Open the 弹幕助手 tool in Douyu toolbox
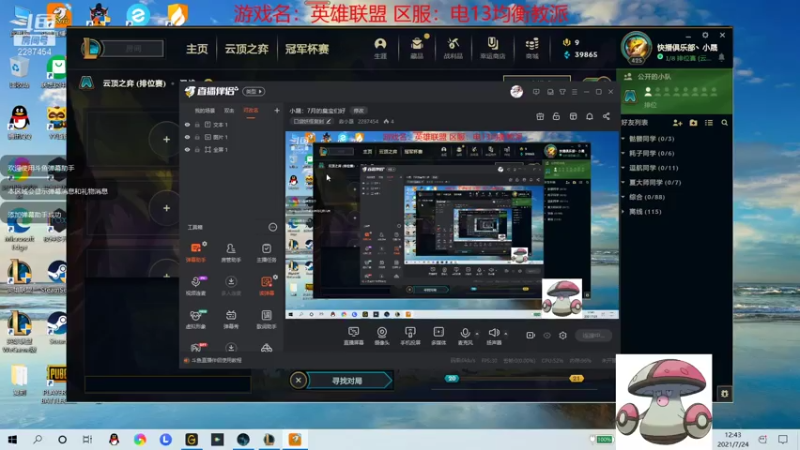 (x=195, y=252)
